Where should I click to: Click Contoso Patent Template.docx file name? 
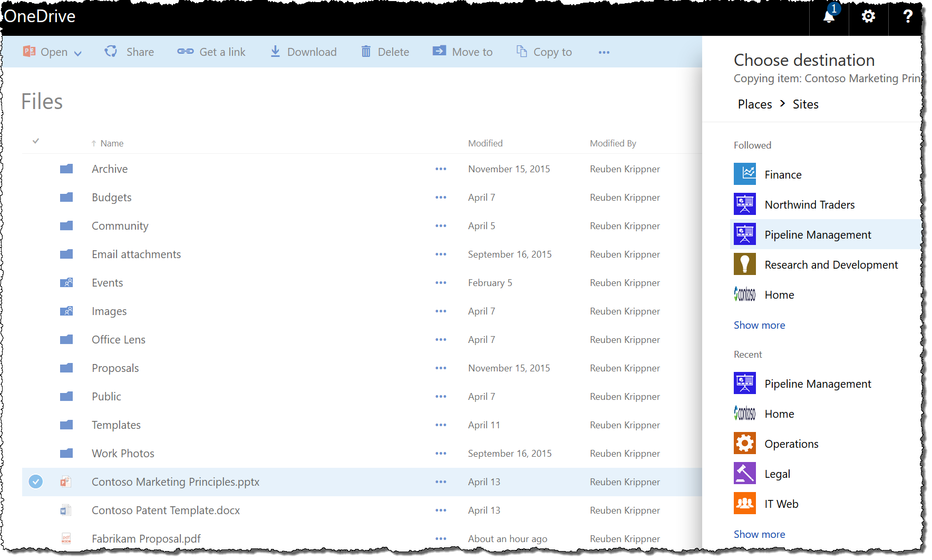click(x=166, y=510)
